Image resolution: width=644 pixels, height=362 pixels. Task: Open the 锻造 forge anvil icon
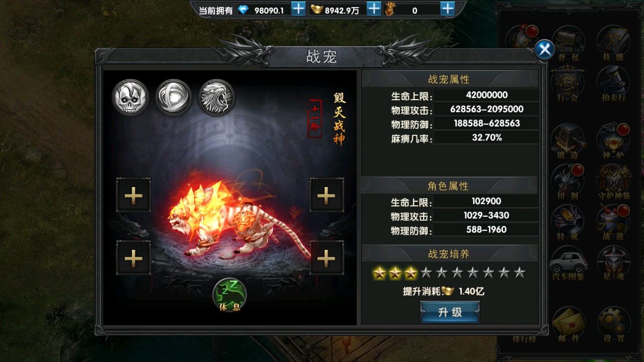point(569,141)
